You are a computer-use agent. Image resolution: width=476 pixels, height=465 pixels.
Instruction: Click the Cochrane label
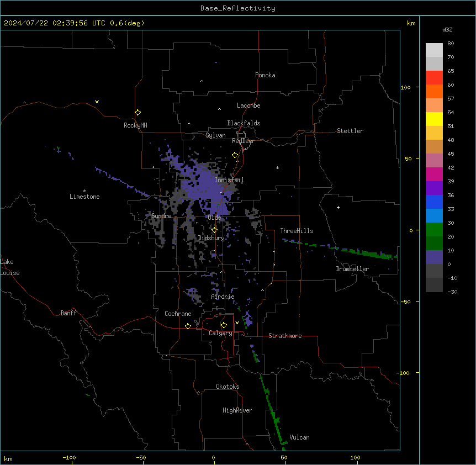click(x=178, y=314)
